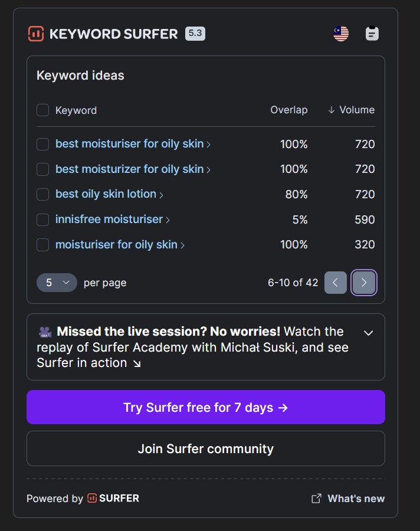Screen dimensions: 420x531
Task: Click the clipboard icon in the header
Action: (x=372, y=34)
